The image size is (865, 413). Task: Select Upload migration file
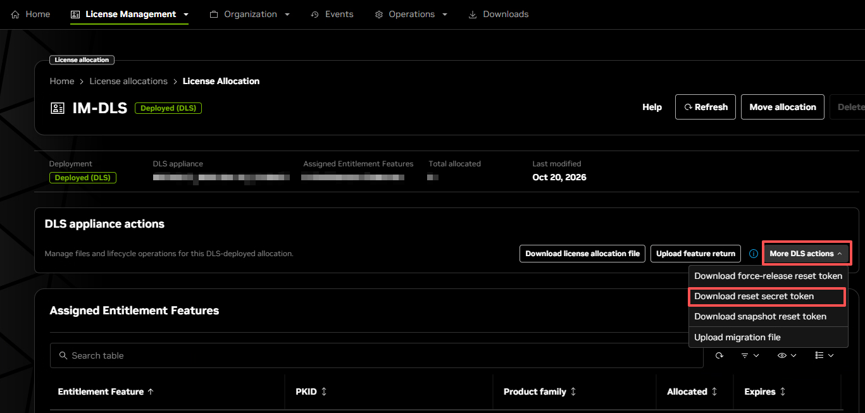768,337
